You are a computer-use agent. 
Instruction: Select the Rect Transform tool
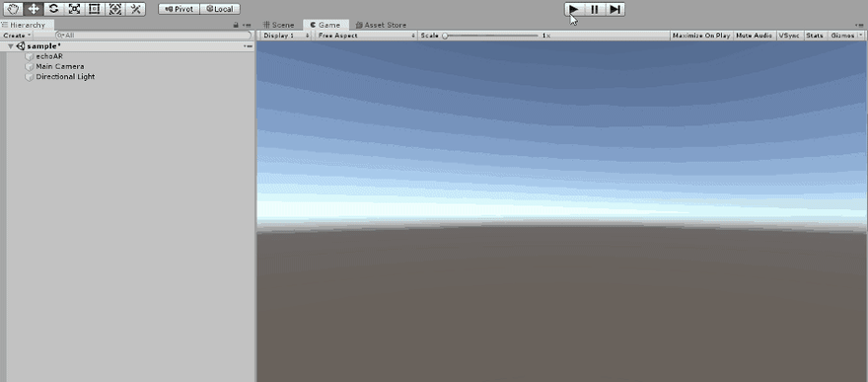coord(94,9)
